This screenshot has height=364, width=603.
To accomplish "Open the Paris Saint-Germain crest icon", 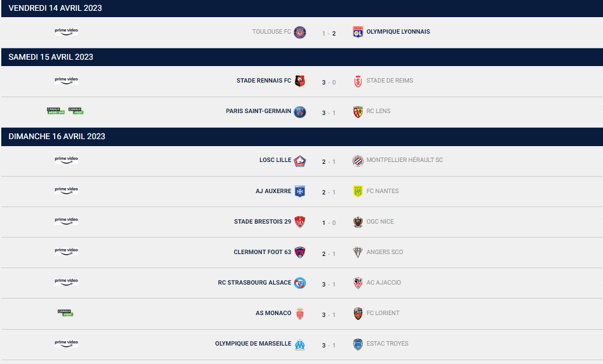I will 300,111.
